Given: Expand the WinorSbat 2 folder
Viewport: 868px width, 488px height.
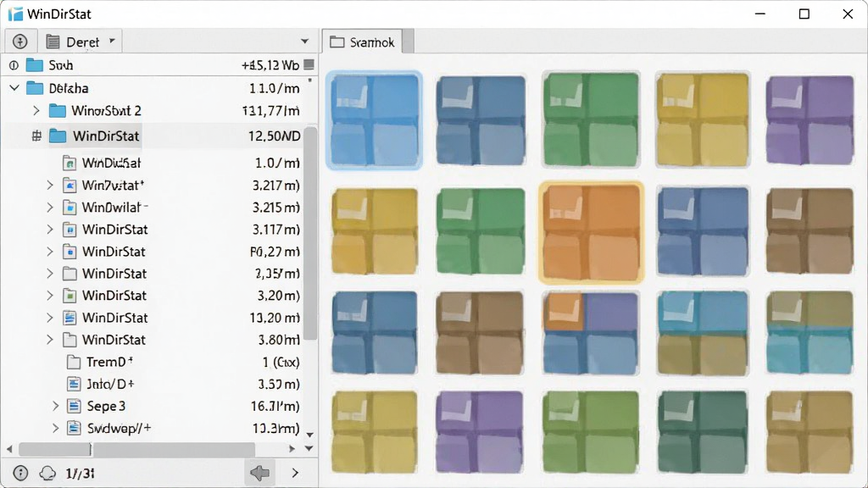Looking at the screenshot, I should pyautogui.click(x=36, y=111).
